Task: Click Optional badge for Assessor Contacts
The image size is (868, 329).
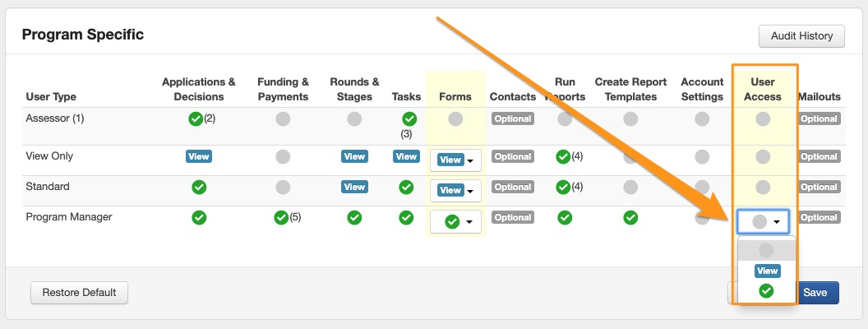Action: 513,119
